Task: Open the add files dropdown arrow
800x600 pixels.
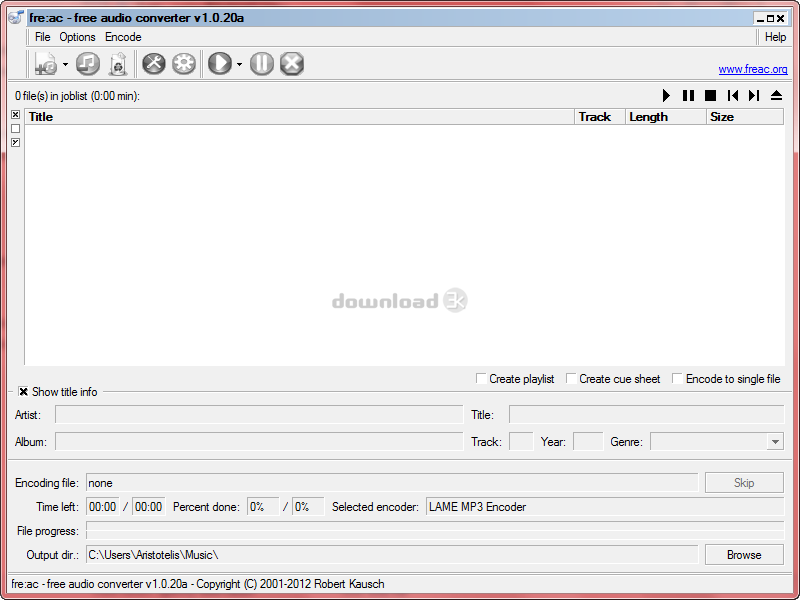Action: click(65, 64)
